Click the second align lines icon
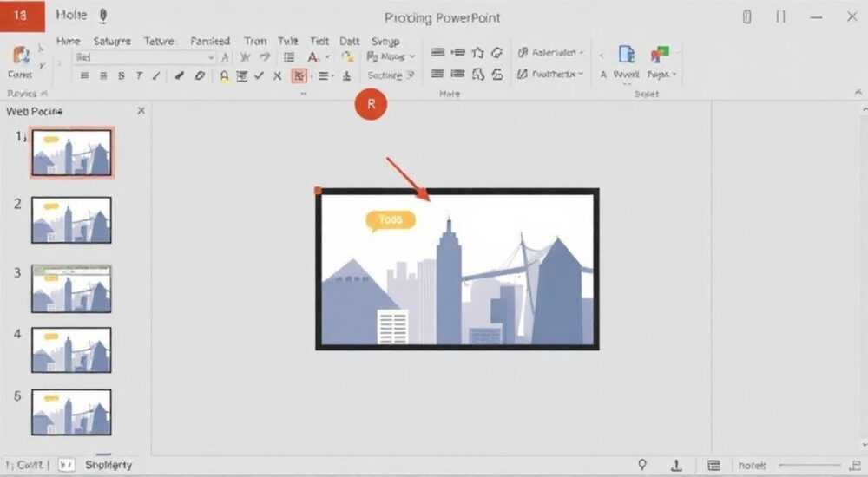The width and height of the screenshot is (868, 477). (x=103, y=75)
